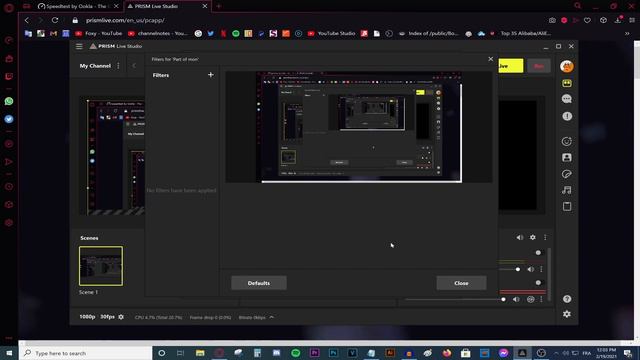Open lower audio channel more options
This screenshot has height=360, width=640.
click(542, 300)
